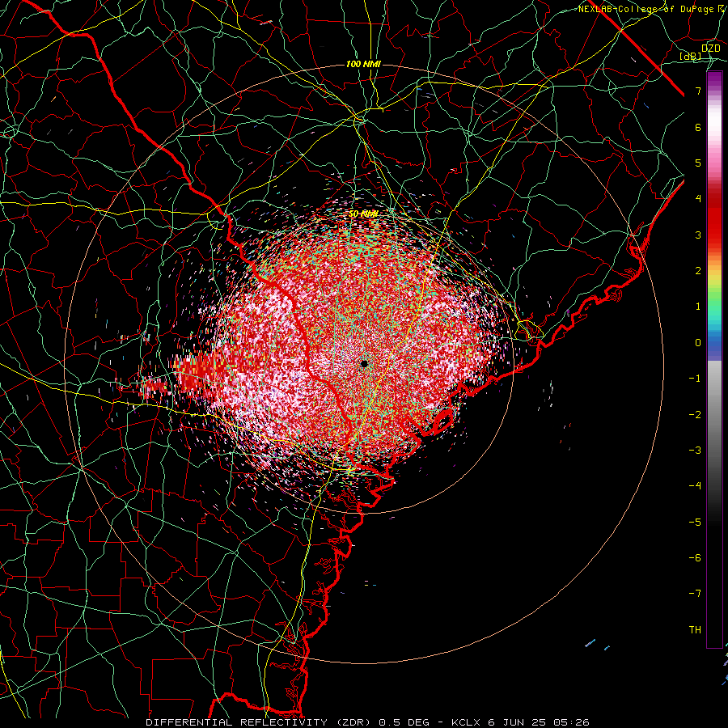Click the ZDR color scale bar

pyautogui.click(x=714, y=359)
